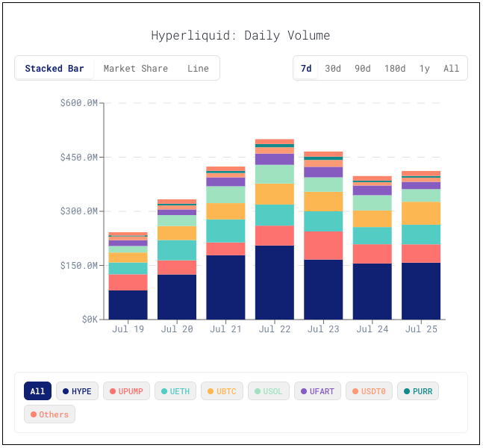This screenshot has width=483, height=448.
Task: Click the teal UETH segment on Jul 21
Action: point(225,231)
